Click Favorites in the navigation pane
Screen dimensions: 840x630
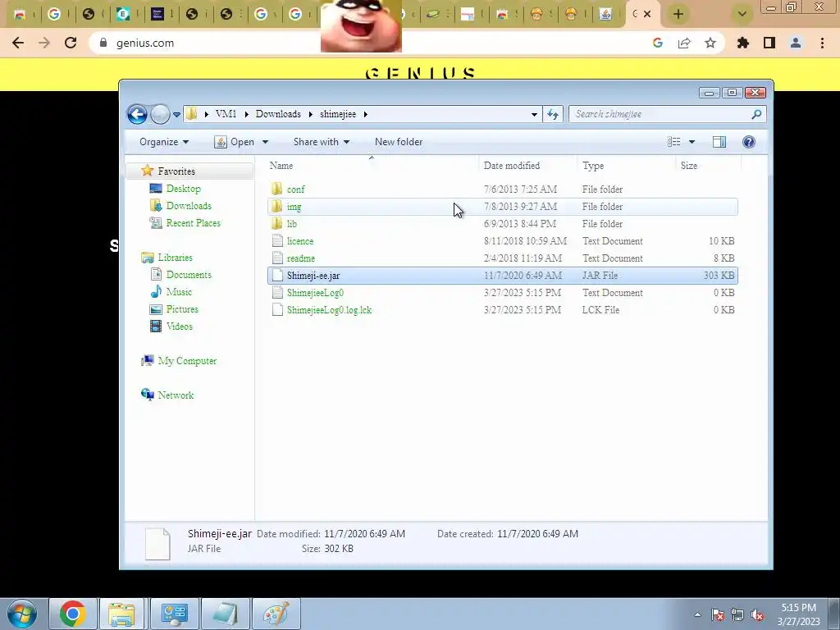[176, 171]
